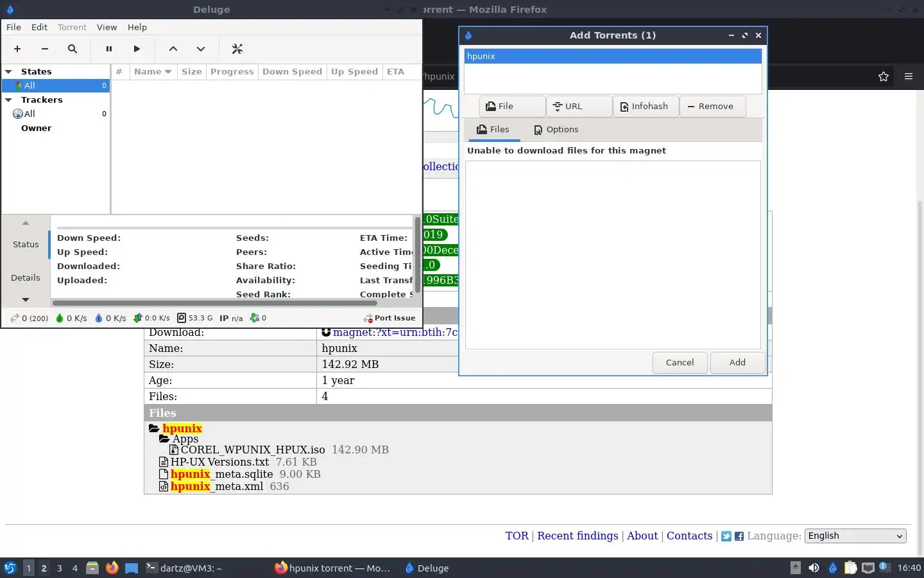The width and height of the screenshot is (924, 578).
Task: Sort torrent list by Size column
Action: tap(191, 72)
